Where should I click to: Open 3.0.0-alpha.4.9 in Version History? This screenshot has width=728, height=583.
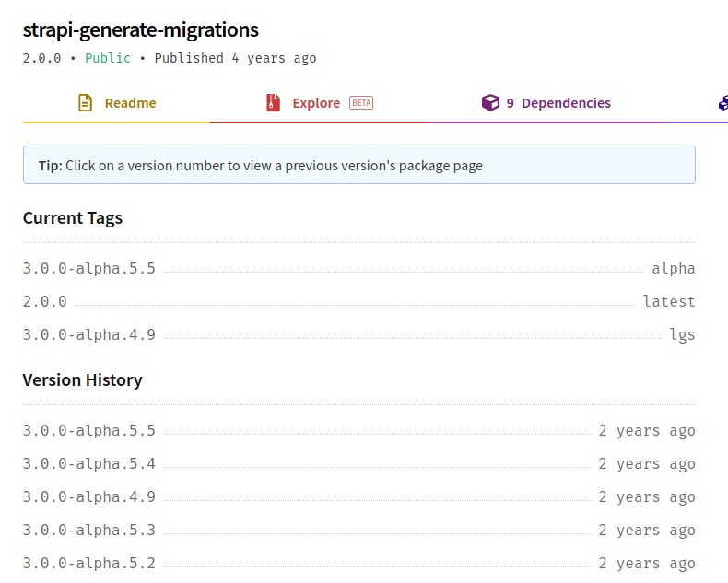tap(89, 496)
